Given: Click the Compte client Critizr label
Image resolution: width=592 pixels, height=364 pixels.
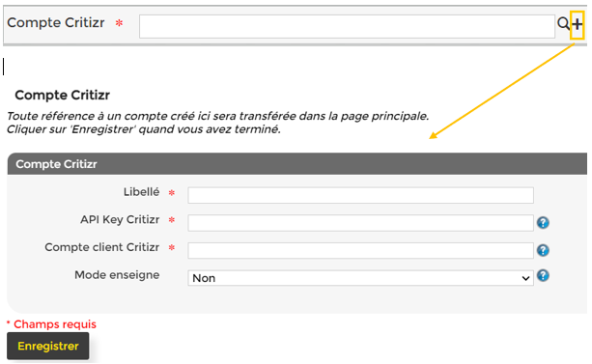Looking at the screenshot, I should pos(102,247).
